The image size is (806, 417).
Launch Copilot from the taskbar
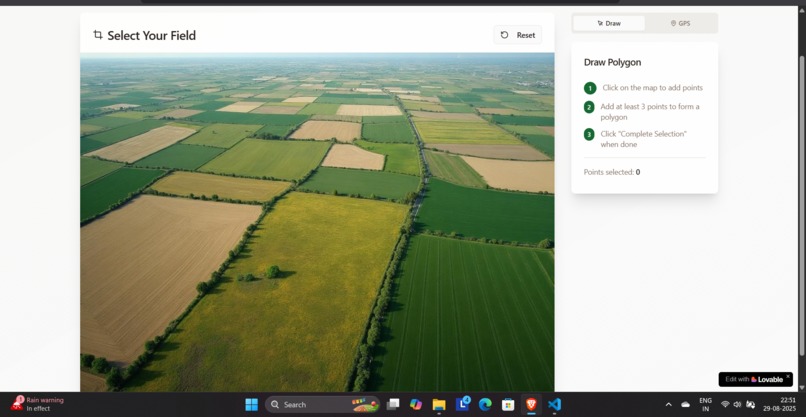click(x=416, y=405)
